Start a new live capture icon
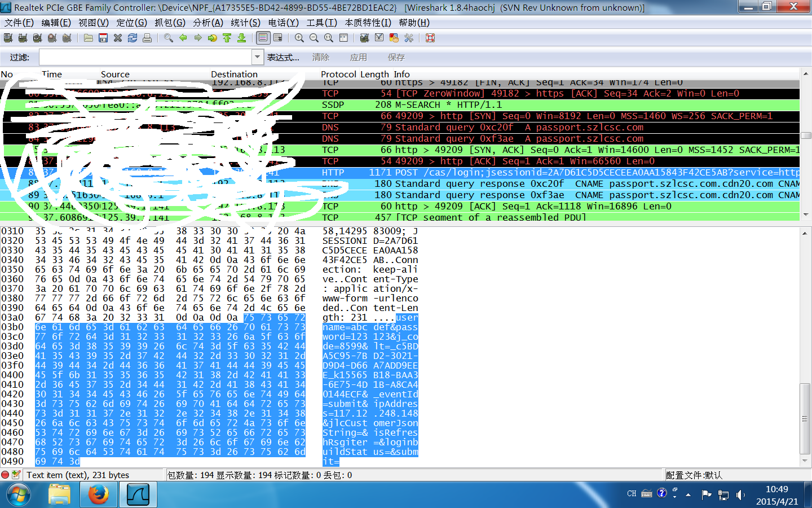Image resolution: width=812 pixels, height=508 pixels. tap(37, 38)
